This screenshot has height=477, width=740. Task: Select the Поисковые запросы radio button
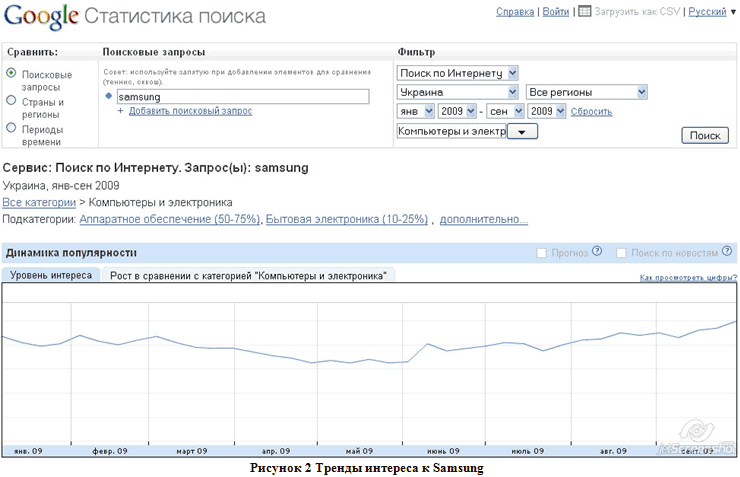click(x=11, y=73)
